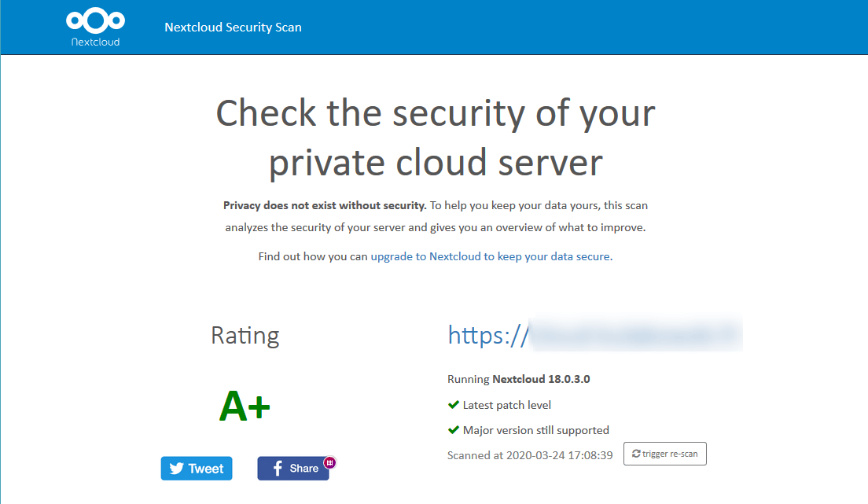The height and width of the screenshot is (504, 868).
Task: Click the bold 'Privacy does not exist' text
Action: tap(324, 206)
